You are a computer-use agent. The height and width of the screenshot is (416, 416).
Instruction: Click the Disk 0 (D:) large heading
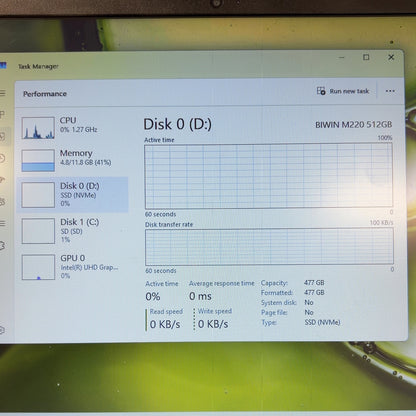coord(177,124)
